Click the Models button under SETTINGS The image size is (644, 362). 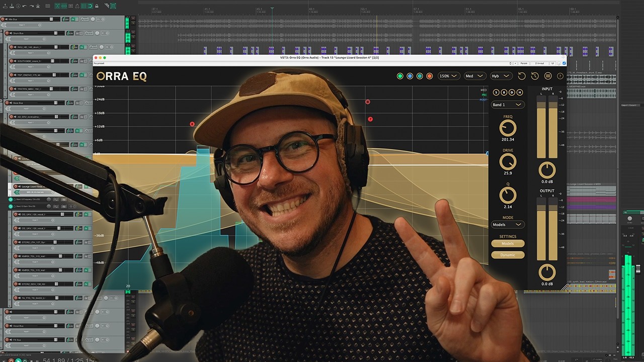click(x=508, y=243)
